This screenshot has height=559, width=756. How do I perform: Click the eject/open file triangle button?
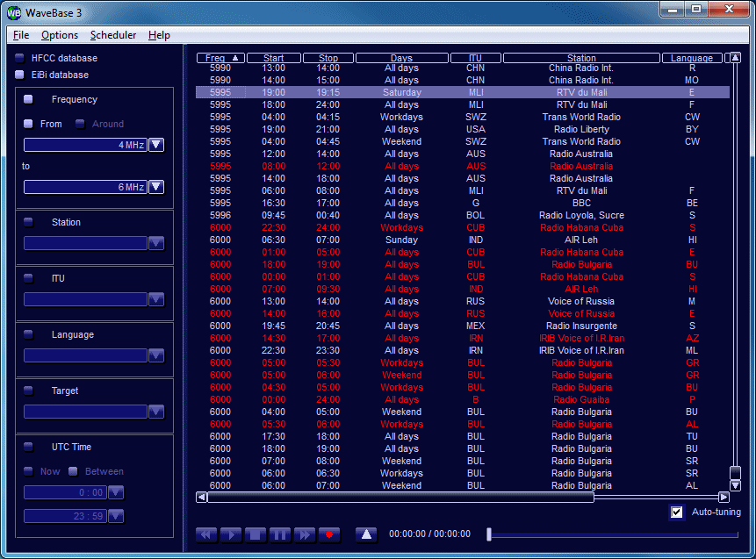pyautogui.click(x=367, y=534)
